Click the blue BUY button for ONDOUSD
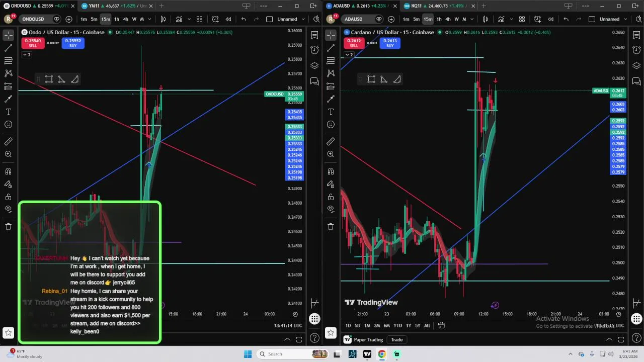This screenshot has height=362, width=644. pyautogui.click(x=73, y=43)
